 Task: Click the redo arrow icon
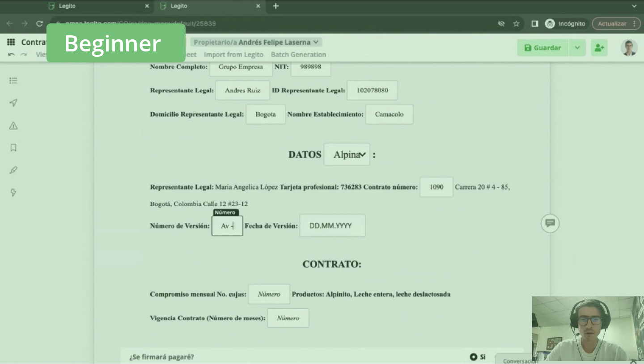(x=24, y=55)
